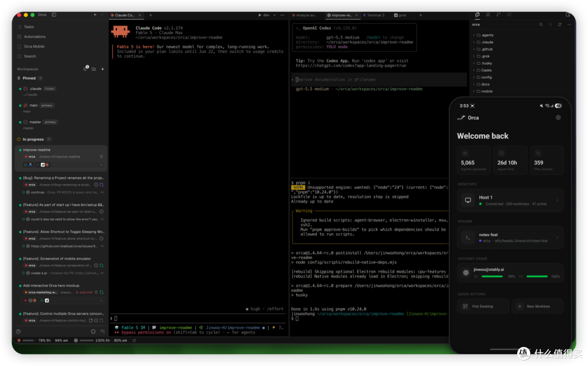Click Pair Desktop quick action
The height and width of the screenshot is (366, 588).
[483, 306]
